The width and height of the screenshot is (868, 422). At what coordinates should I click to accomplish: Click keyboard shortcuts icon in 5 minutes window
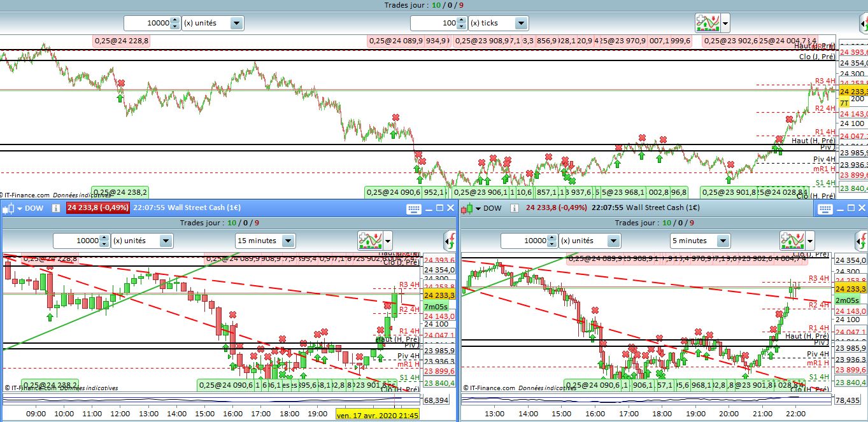click(826, 208)
